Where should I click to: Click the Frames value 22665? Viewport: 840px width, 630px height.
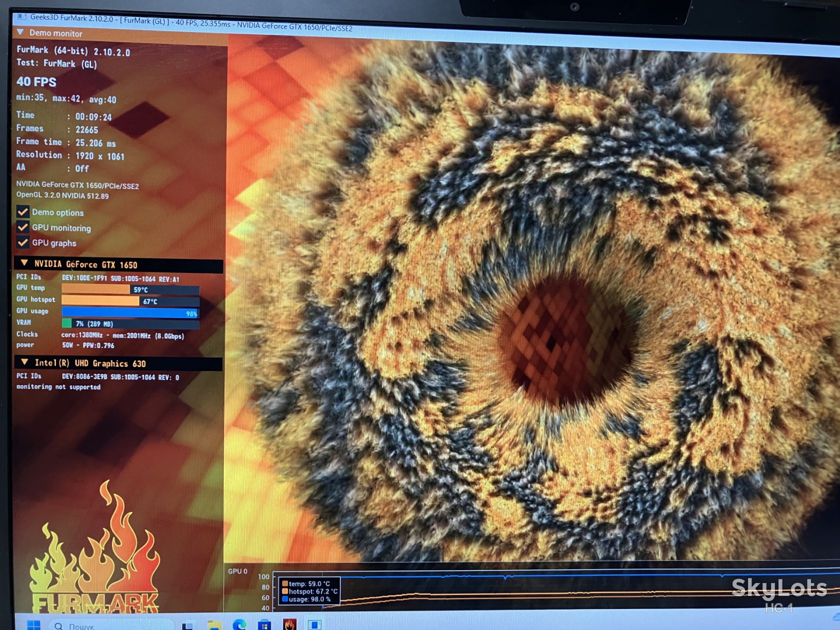click(86, 129)
